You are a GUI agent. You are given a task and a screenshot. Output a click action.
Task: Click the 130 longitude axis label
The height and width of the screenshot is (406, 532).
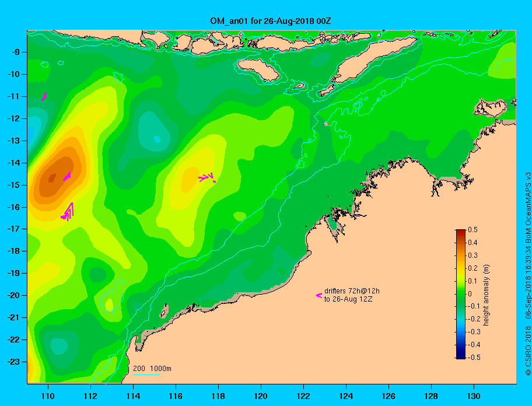(x=474, y=396)
